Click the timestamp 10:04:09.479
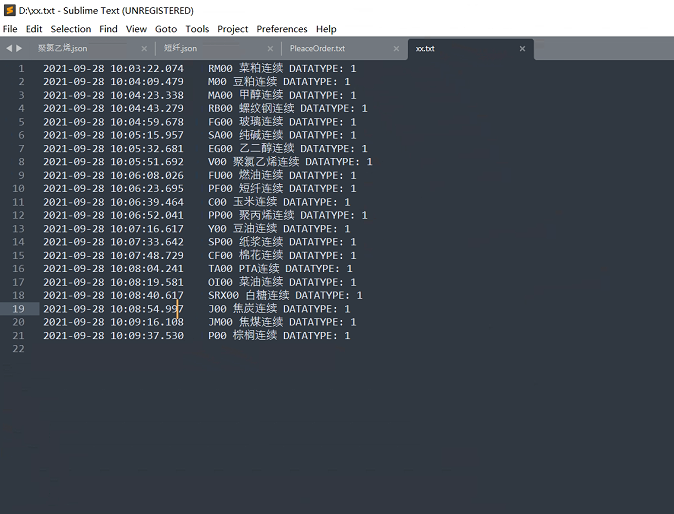 147,82
